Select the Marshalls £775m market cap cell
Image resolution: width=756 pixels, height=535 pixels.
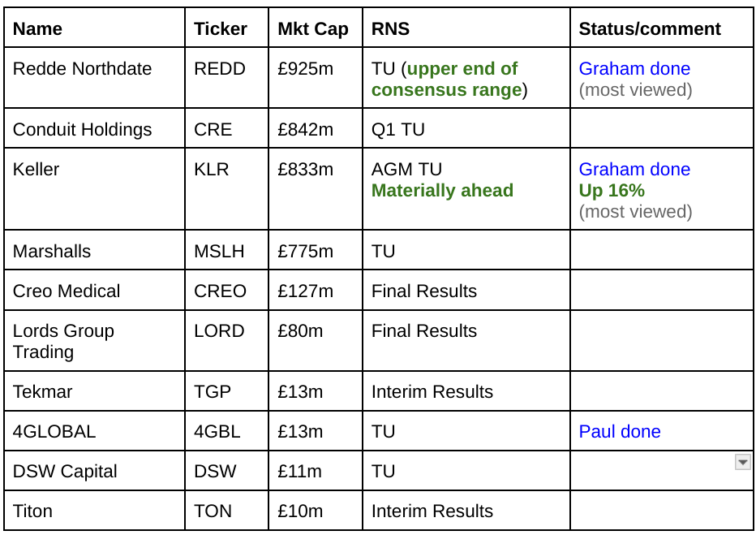point(316,250)
